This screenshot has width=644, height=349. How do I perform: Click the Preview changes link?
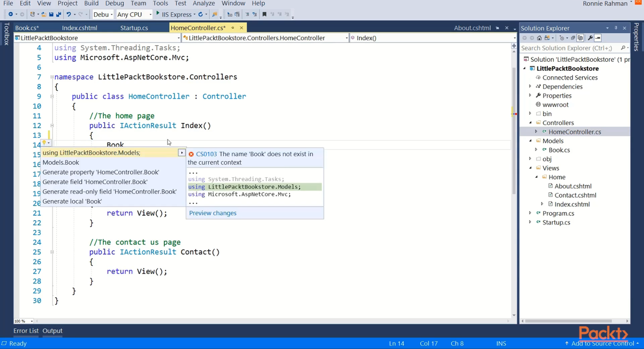(213, 213)
